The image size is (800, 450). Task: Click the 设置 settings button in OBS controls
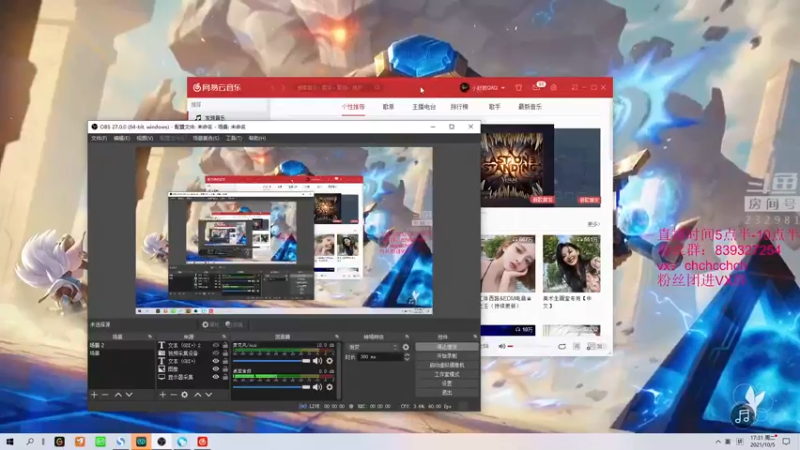click(x=447, y=383)
